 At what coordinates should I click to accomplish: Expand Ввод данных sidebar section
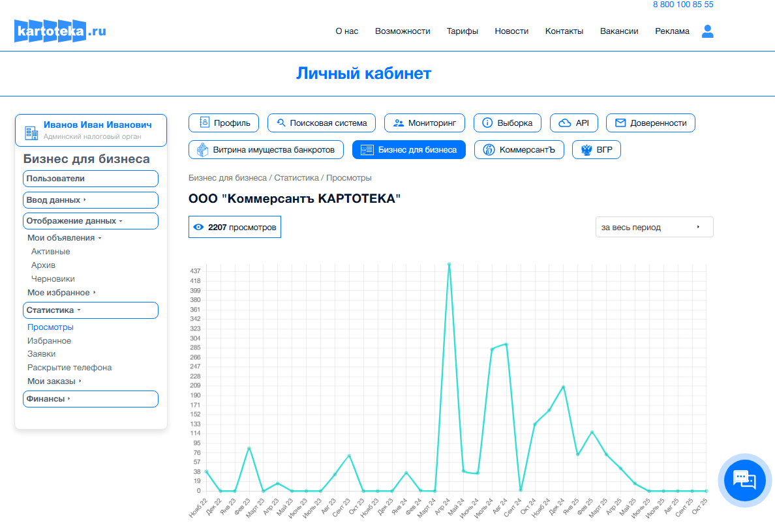pos(90,200)
